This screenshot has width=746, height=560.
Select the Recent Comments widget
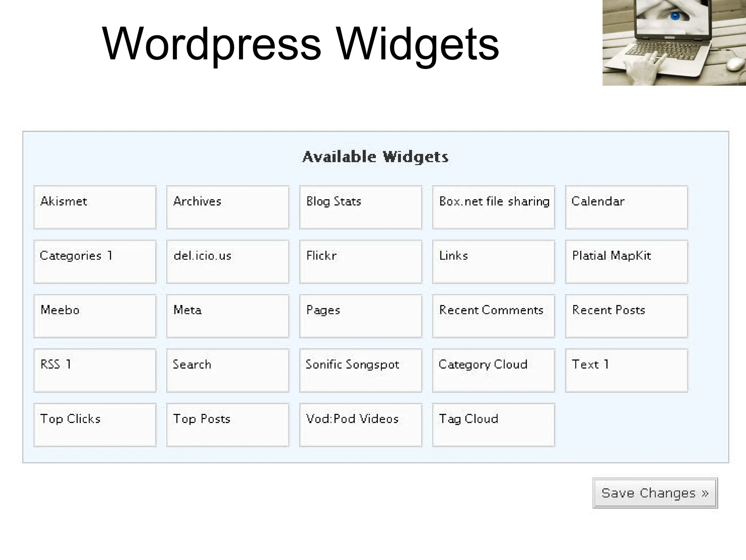(x=494, y=316)
